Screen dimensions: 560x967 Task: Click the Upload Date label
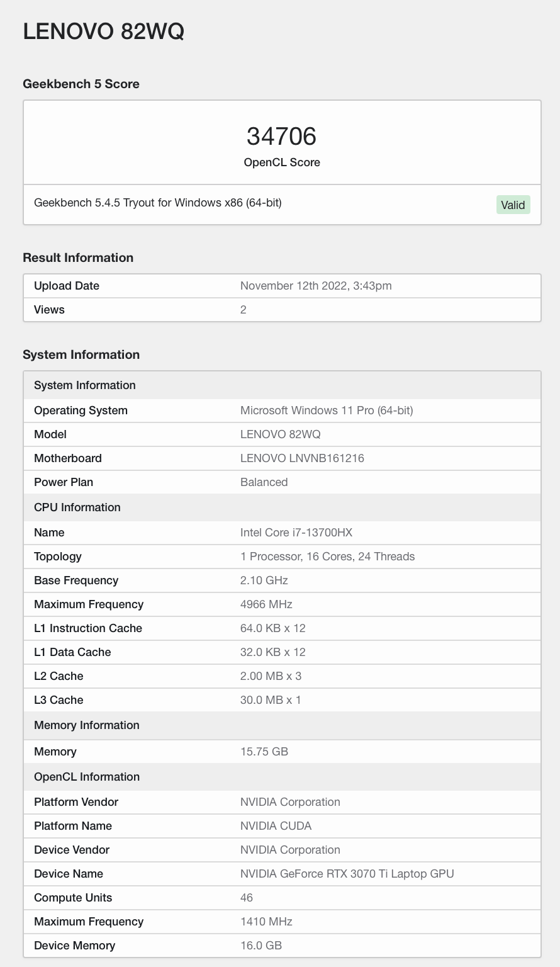(x=67, y=286)
